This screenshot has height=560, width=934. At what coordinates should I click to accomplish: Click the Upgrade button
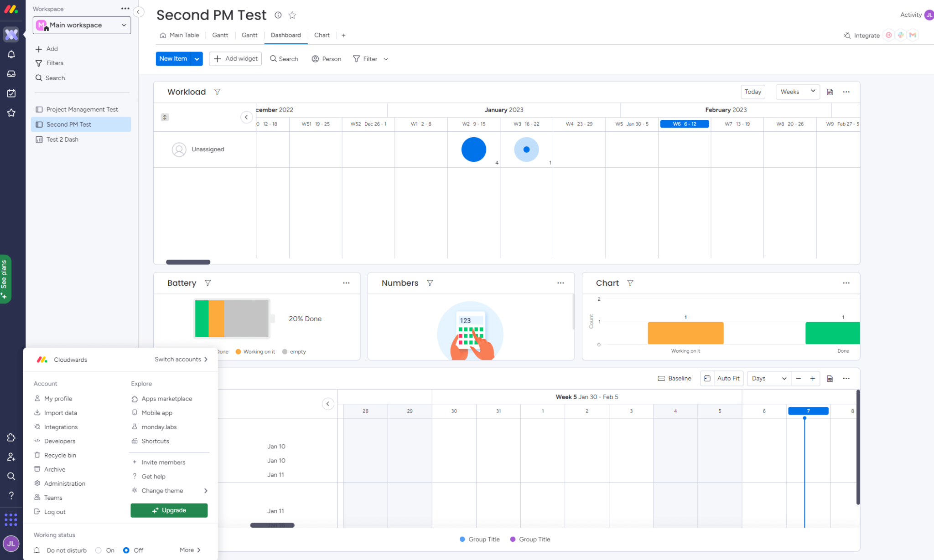[169, 510]
